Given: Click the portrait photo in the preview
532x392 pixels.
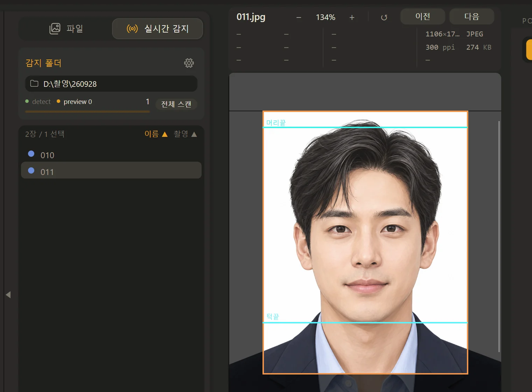Looking at the screenshot, I should [365, 243].
